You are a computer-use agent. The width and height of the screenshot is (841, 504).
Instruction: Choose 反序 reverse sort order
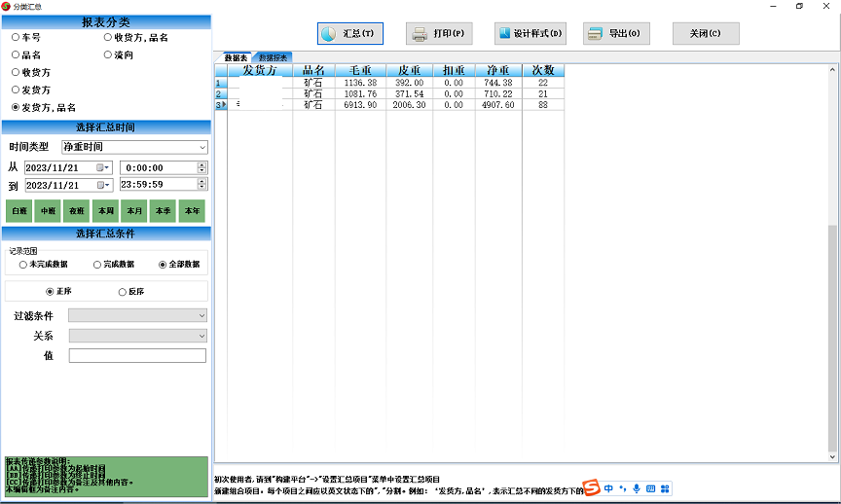pyautogui.click(x=123, y=292)
